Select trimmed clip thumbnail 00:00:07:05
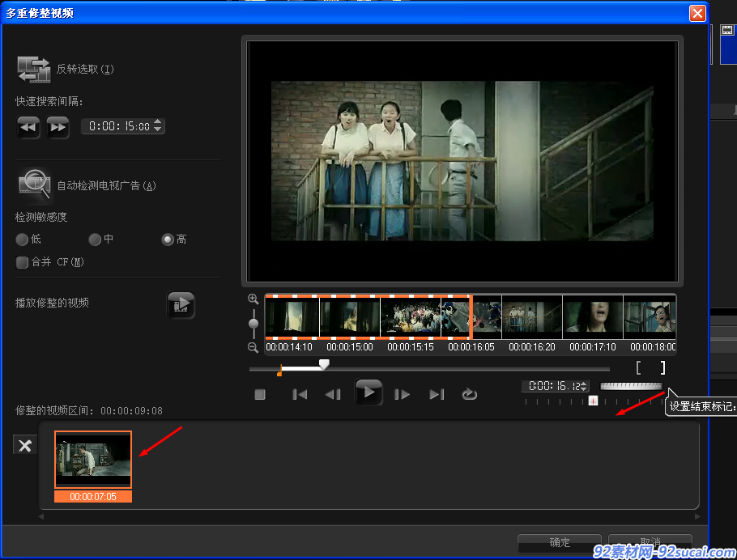737x560 pixels. pyautogui.click(x=93, y=466)
